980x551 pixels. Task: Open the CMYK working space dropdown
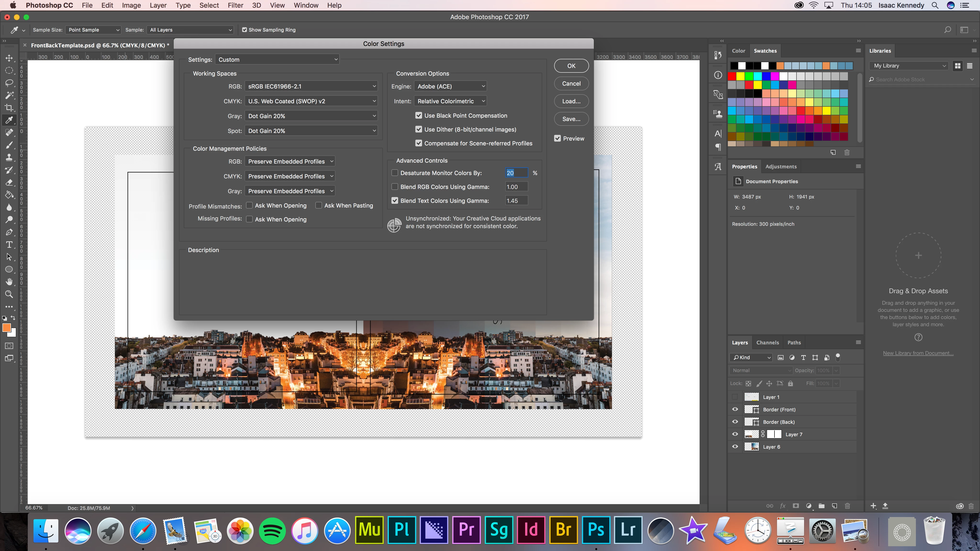point(311,101)
